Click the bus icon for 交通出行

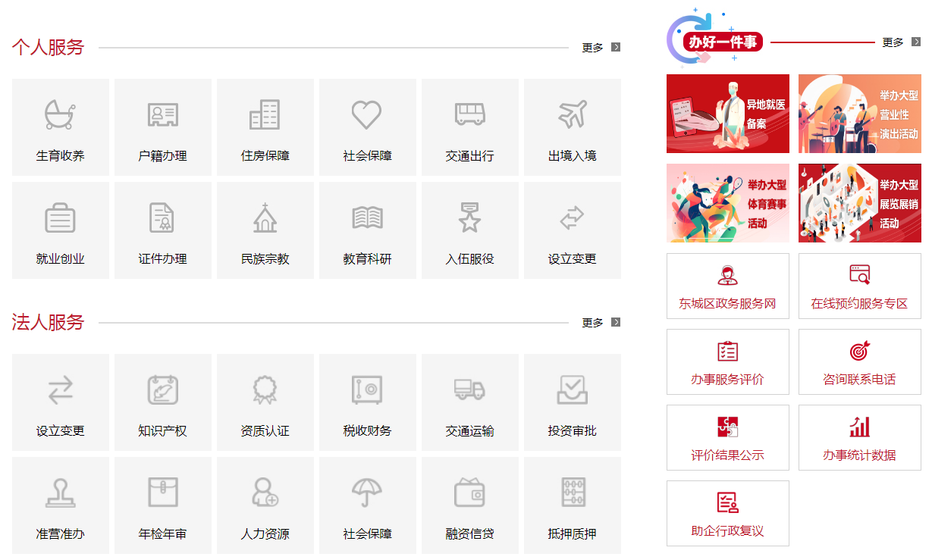(x=469, y=115)
